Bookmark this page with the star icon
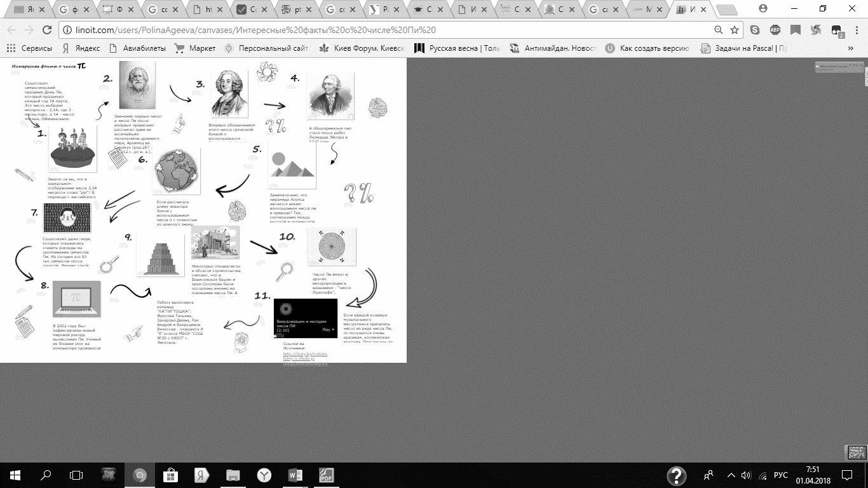Image resolution: width=868 pixels, height=488 pixels. 735,30
